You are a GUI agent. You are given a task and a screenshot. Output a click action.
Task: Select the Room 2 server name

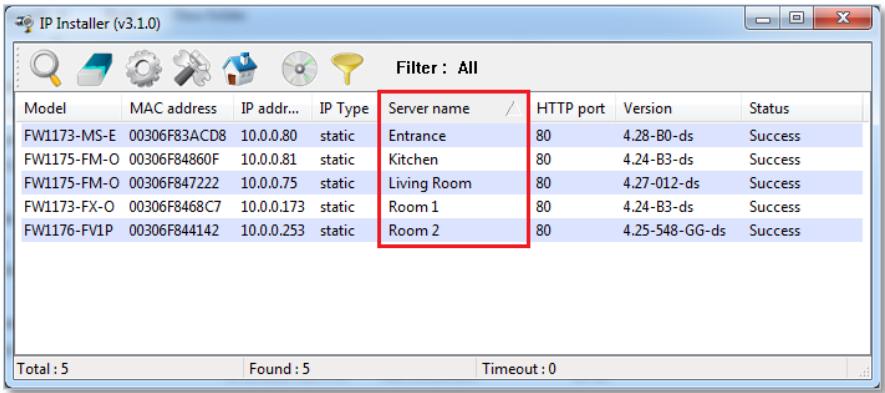[x=414, y=231]
